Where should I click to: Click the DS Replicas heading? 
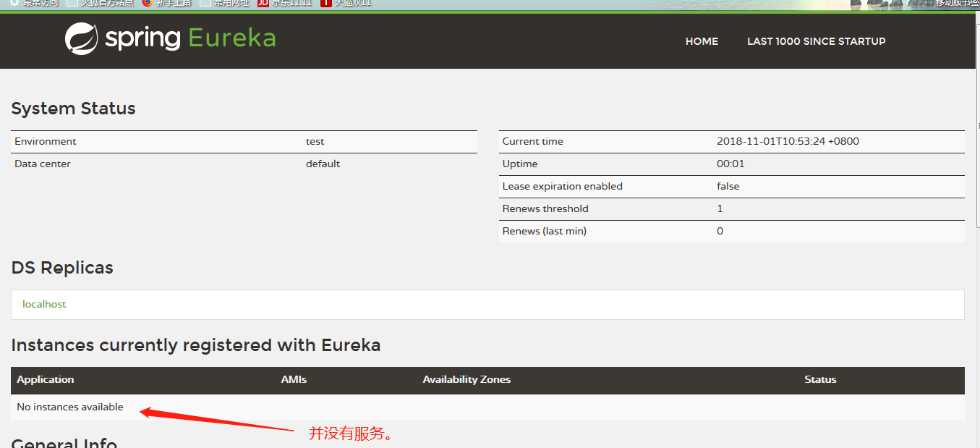click(62, 268)
